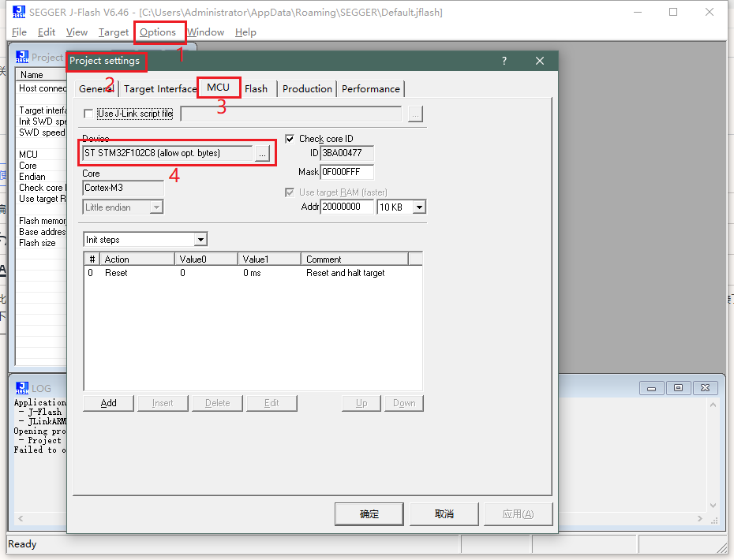Open the File menu
The height and width of the screenshot is (560, 734).
pos(19,32)
